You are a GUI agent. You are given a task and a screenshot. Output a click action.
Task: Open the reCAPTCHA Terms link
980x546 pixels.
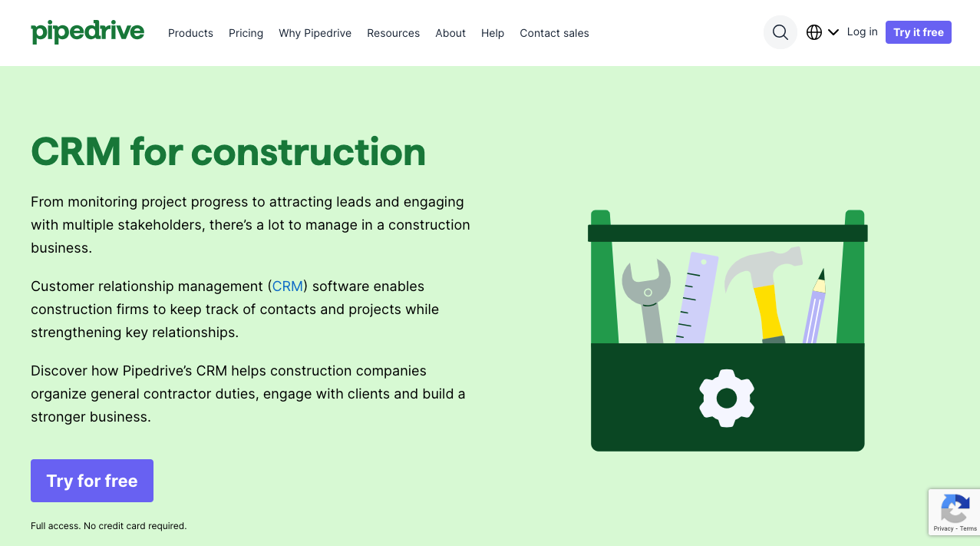968,528
